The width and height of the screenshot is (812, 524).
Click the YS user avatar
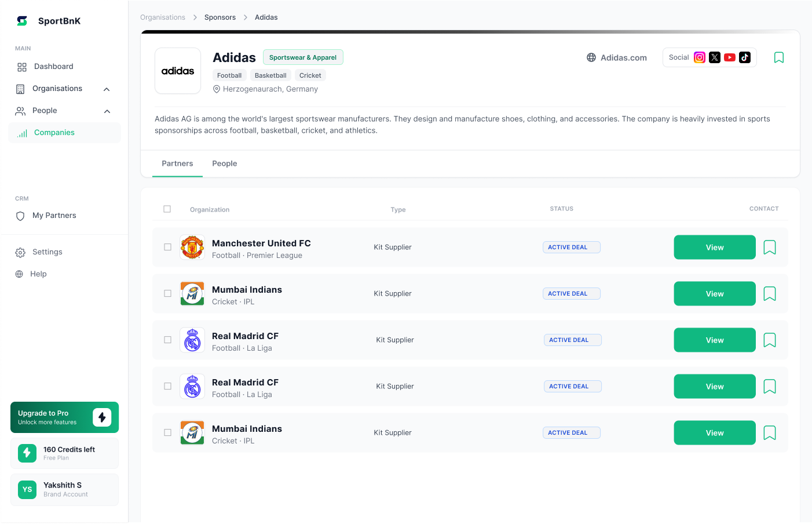point(27,490)
